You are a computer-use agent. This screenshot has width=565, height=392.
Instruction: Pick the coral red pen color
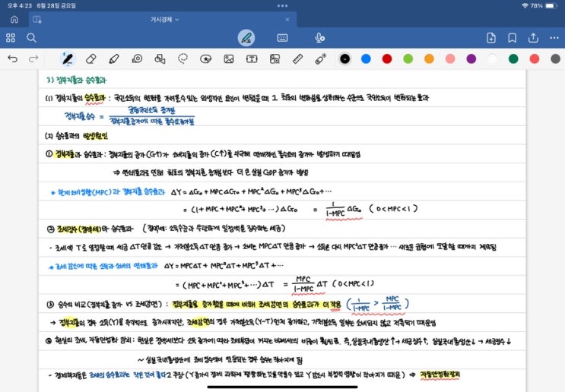[535, 58]
